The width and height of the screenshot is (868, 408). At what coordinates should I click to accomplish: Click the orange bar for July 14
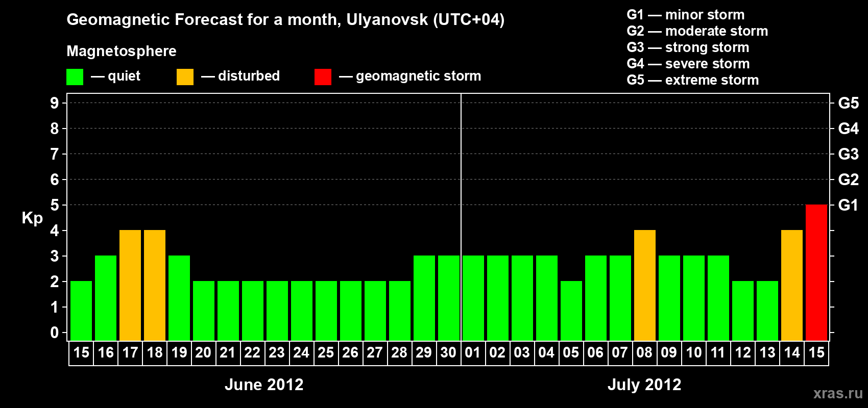pos(792,285)
